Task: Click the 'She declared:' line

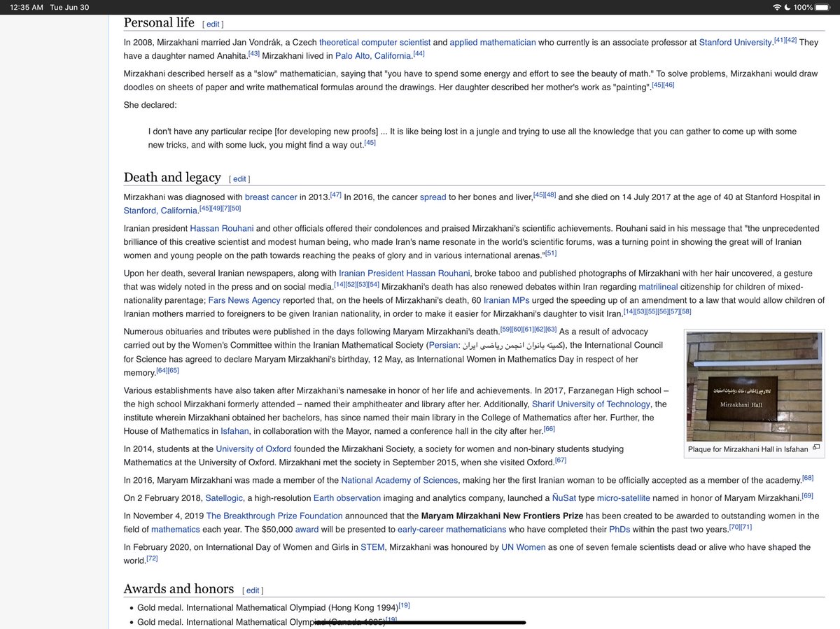Action: coord(150,105)
